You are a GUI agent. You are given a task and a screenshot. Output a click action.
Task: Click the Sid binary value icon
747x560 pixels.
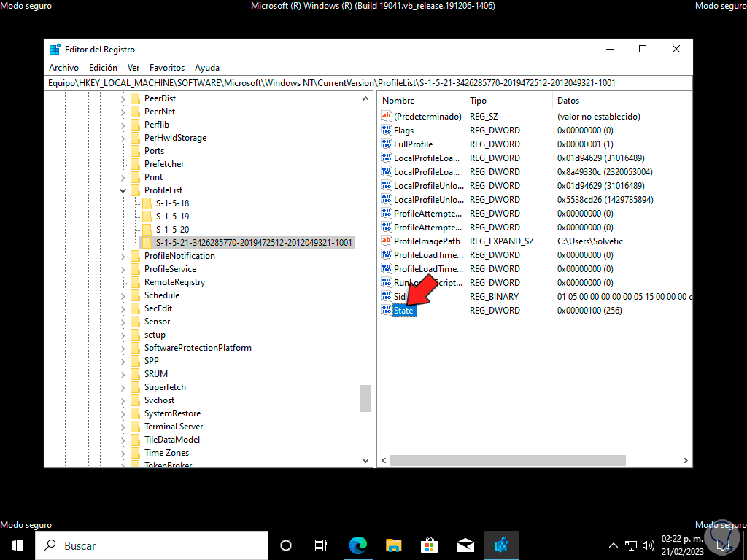387,296
